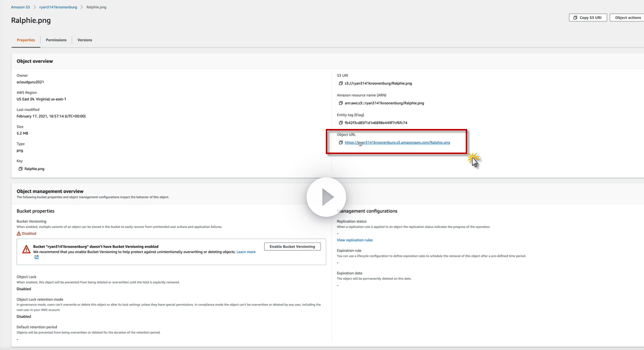Select the S3 URI text s3://ryan3141kroonenburg/Ralphie.png

378,83
